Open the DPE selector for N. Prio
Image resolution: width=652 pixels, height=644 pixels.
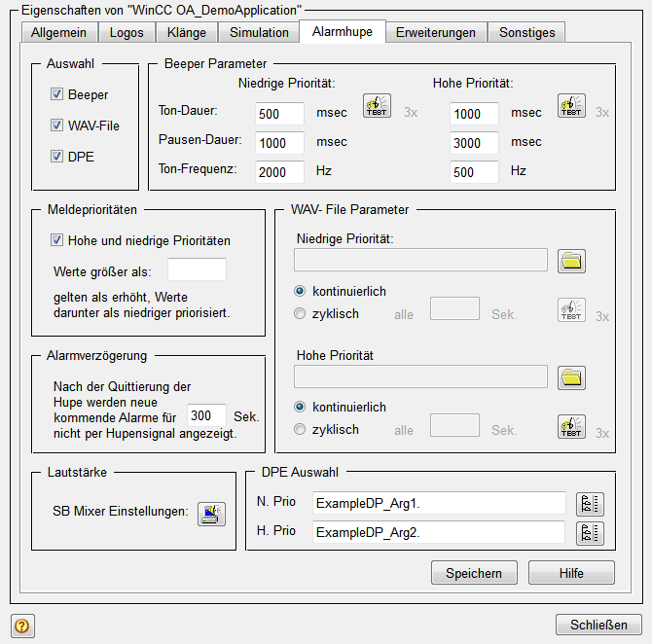(590, 504)
